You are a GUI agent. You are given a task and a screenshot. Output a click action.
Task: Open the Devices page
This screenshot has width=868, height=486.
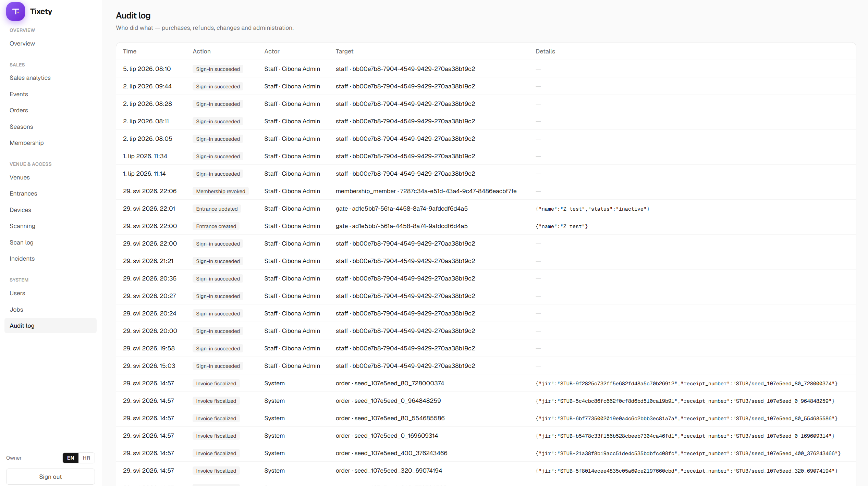[20, 210]
